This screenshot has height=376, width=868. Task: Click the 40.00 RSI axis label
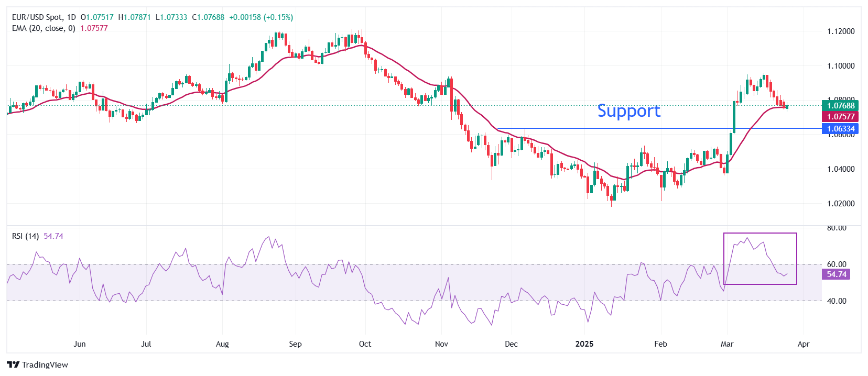(837, 301)
